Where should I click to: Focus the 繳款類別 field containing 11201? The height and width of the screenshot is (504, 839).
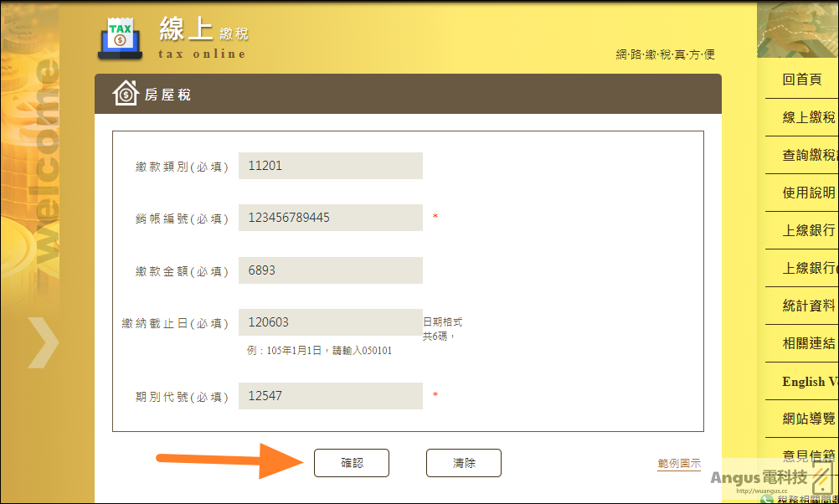pyautogui.click(x=331, y=166)
